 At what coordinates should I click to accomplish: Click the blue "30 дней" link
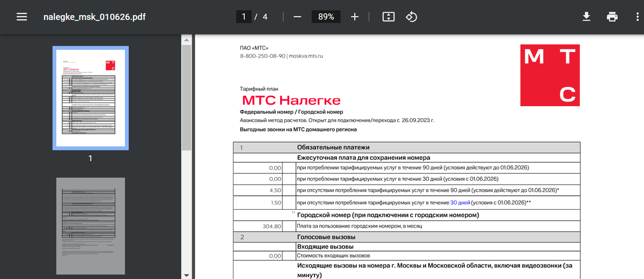point(460,202)
